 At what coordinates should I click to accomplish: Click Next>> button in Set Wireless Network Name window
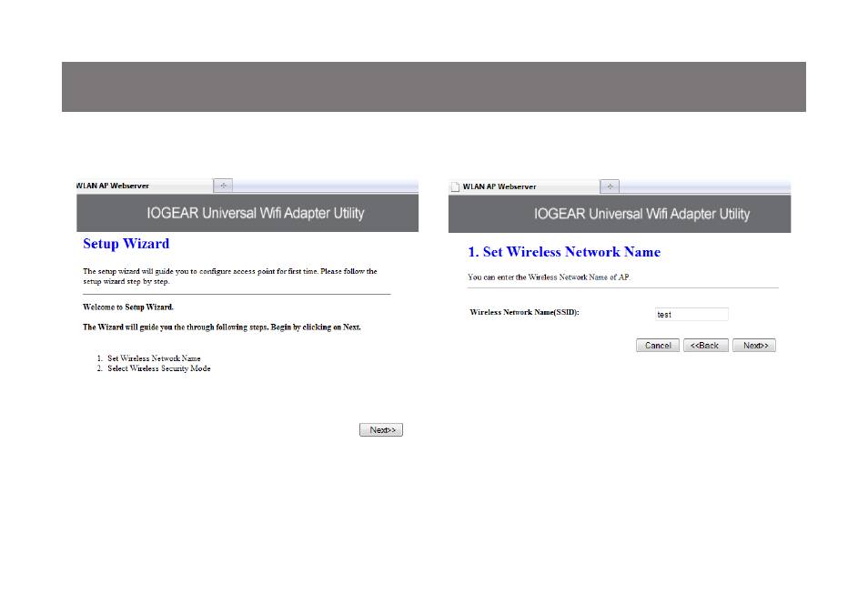(754, 346)
